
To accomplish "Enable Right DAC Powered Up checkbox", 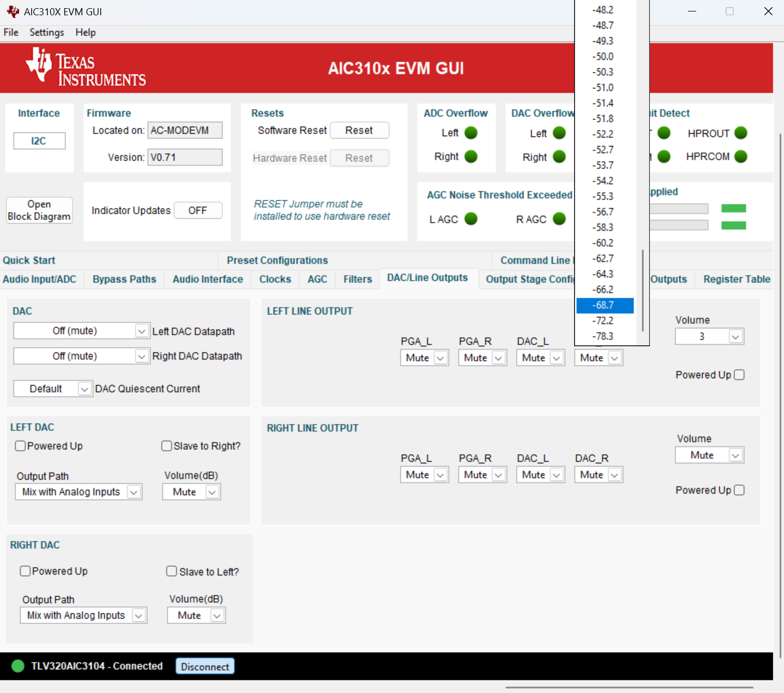I will [25, 571].
